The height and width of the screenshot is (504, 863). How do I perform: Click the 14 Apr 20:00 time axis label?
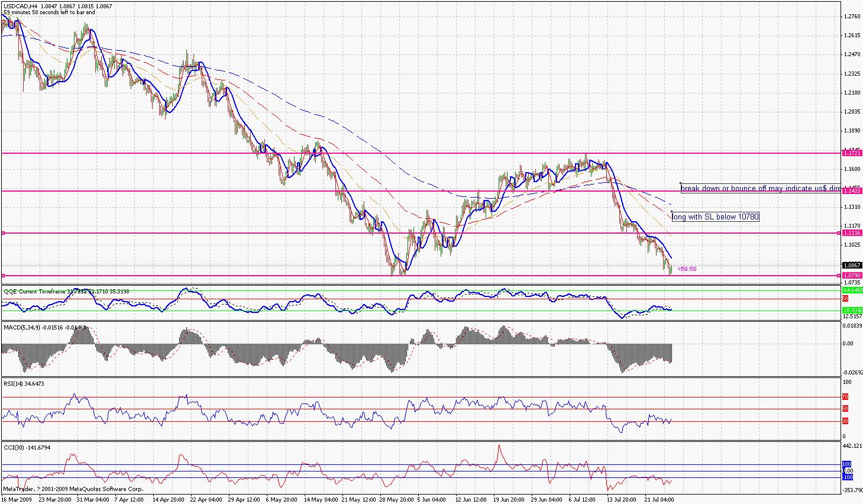click(169, 500)
